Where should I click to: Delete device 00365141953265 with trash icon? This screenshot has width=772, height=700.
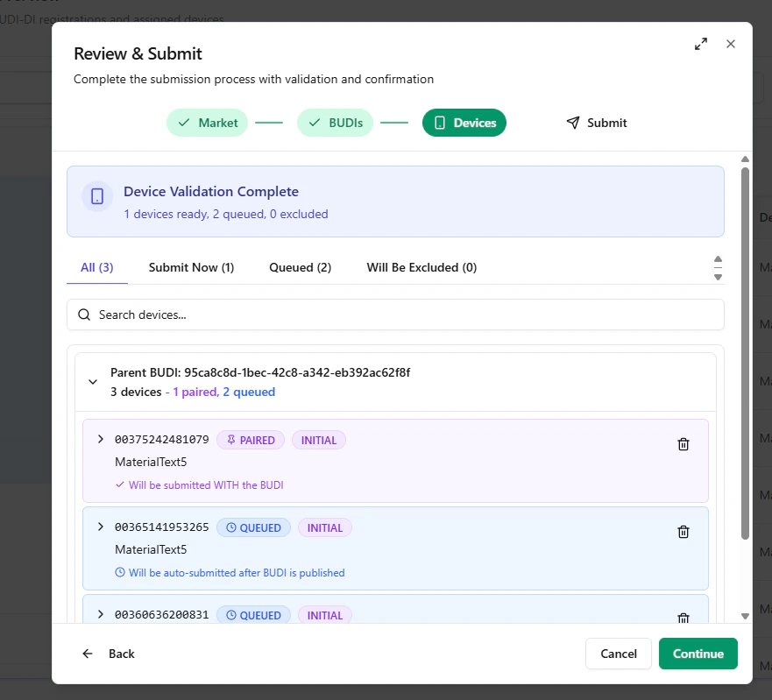point(683,532)
